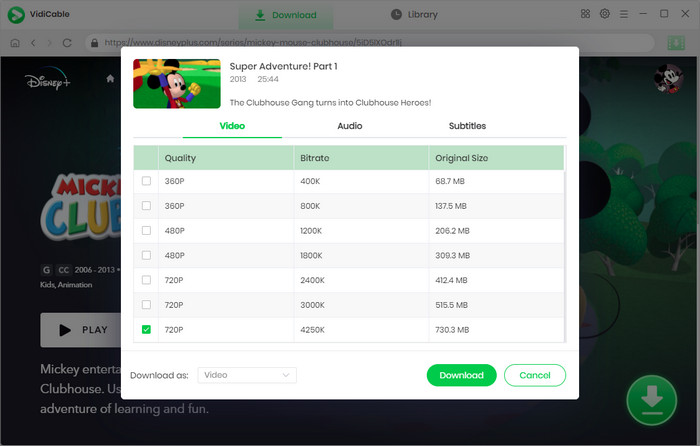
Task: Open the Mickey profile avatar
Action: 668,79
